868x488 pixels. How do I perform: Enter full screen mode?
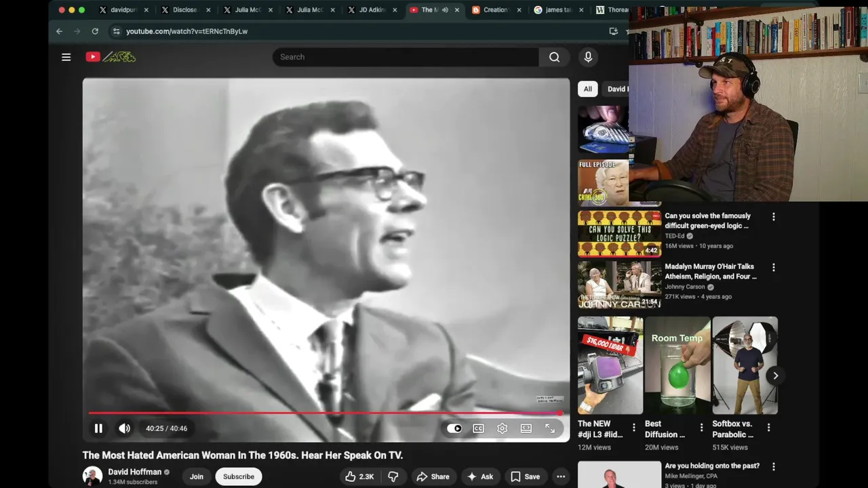coord(550,428)
